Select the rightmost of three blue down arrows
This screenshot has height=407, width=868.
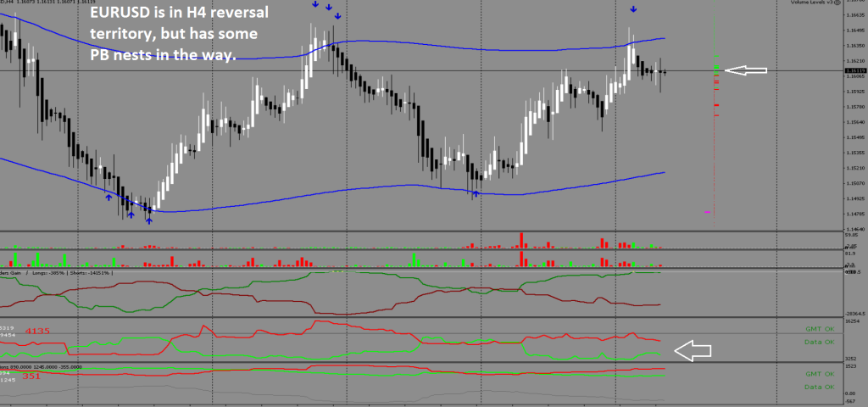pos(337,16)
